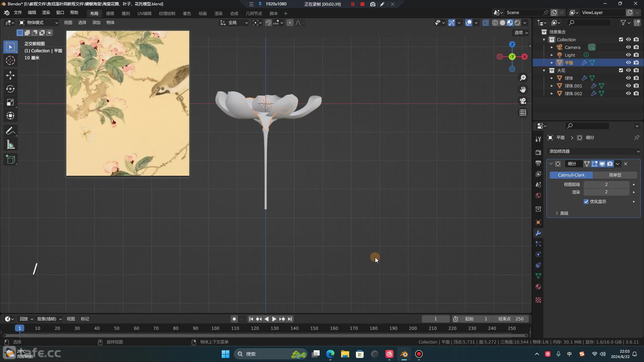
Task: Toggle snapping magnet icon
Action: pos(268,23)
